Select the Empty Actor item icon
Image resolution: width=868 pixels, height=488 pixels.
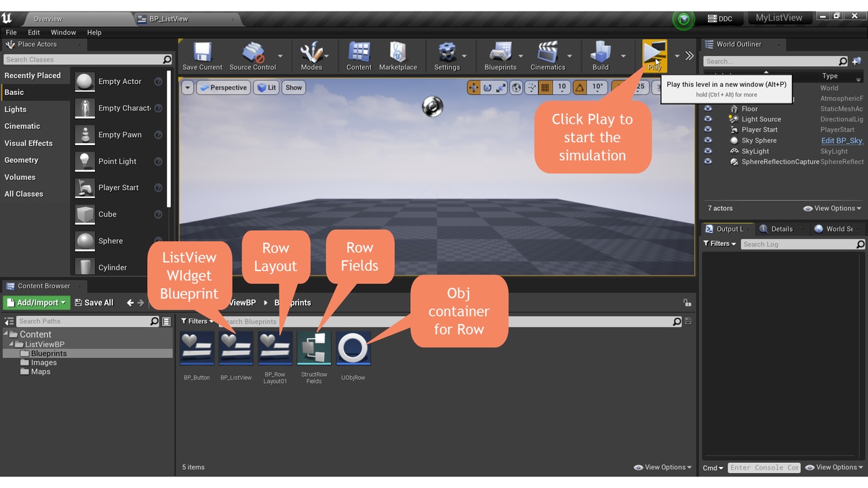pos(85,81)
